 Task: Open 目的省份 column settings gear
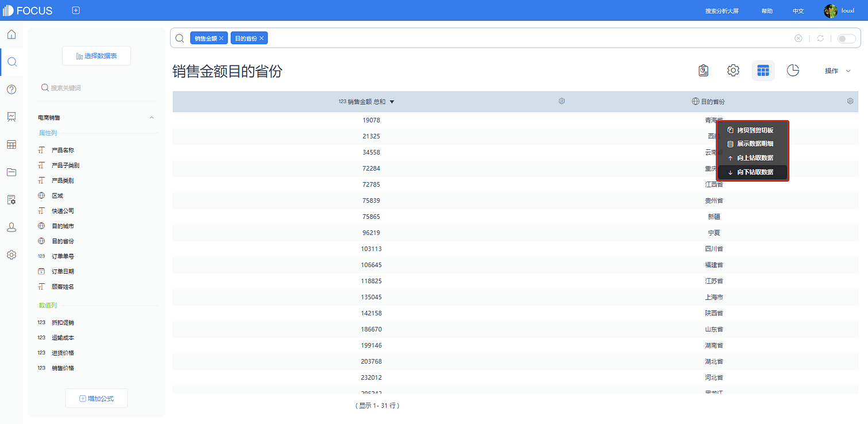(850, 101)
